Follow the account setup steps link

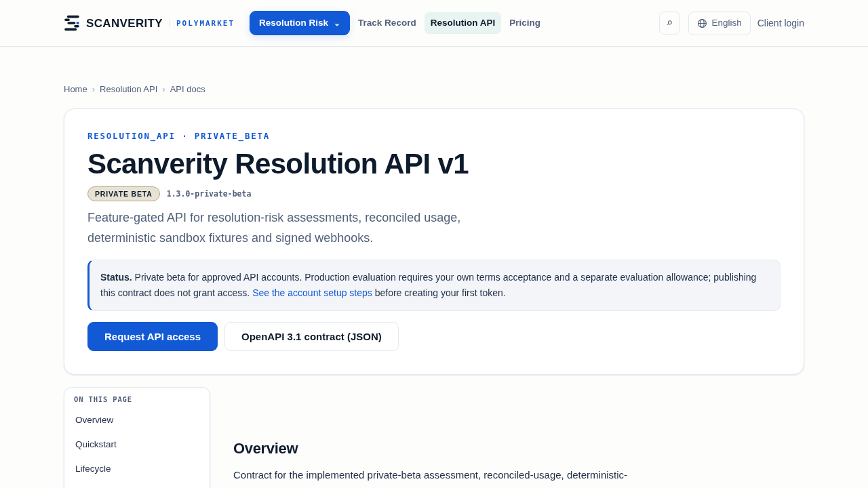pyautogui.click(x=312, y=293)
